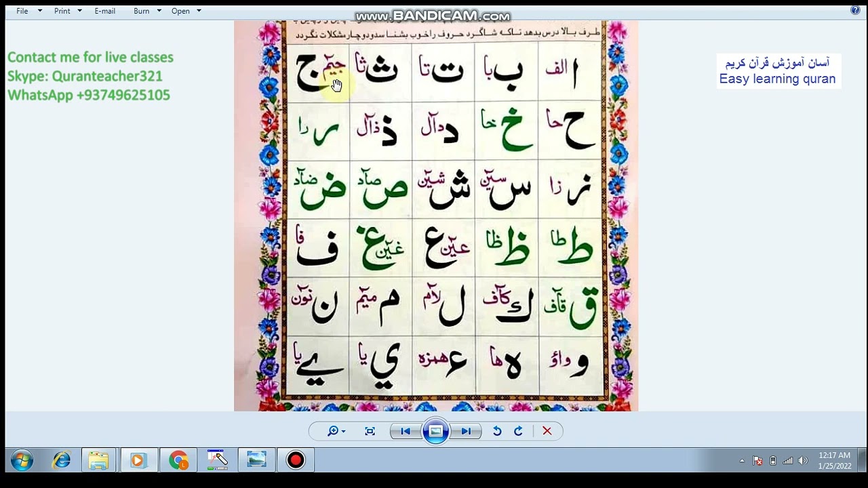868x488 pixels.
Task: Open the screen annotation pen tool on taskbar
Action: [217, 460]
